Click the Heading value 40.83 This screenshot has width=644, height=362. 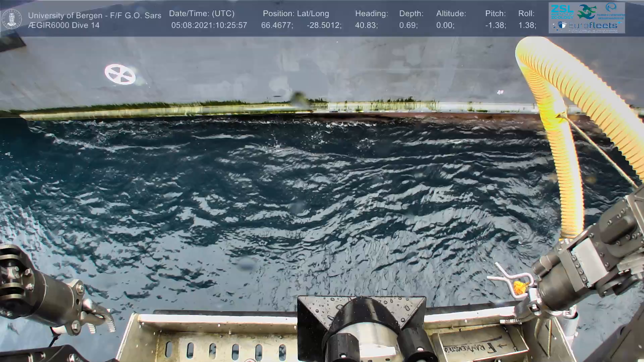click(366, 25)
